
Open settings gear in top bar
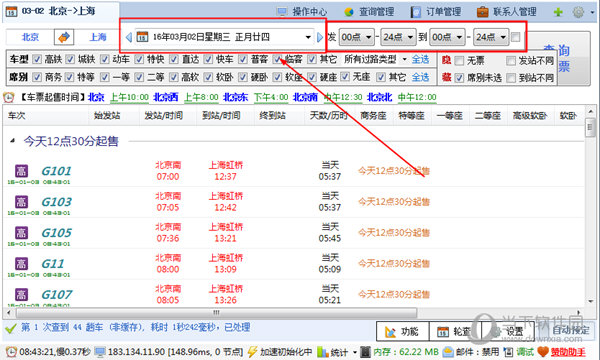pyautogui.click(x=578, y=12)
